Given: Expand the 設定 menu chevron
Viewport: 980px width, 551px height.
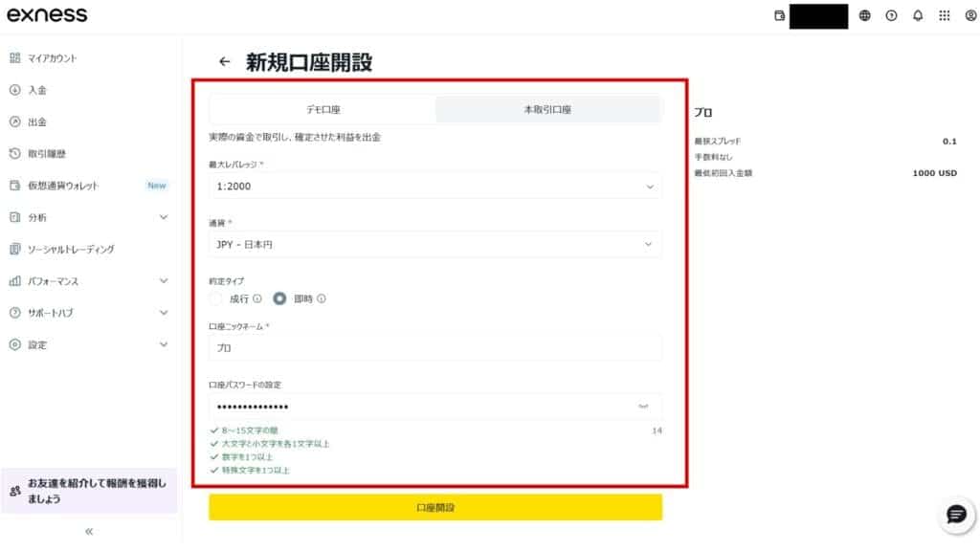Looking at the screenshot, I should pos(164,344).
